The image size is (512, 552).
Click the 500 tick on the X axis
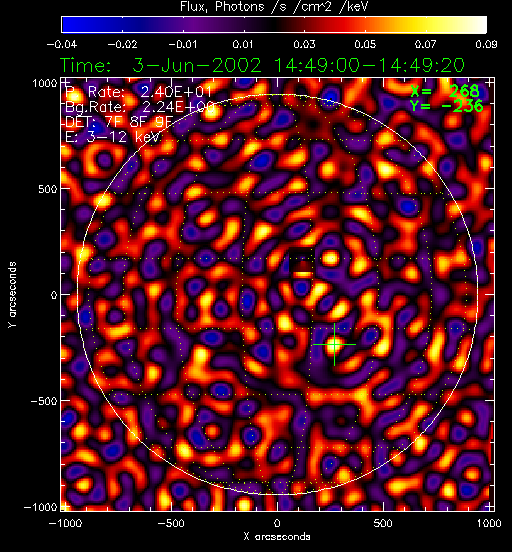(383, 523)
